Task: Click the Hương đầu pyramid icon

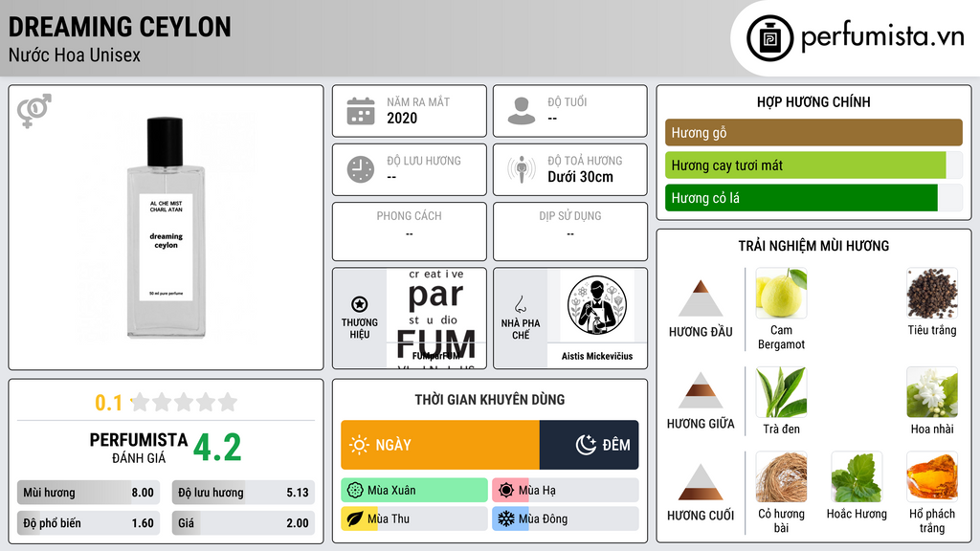Action: click(701, 298)
